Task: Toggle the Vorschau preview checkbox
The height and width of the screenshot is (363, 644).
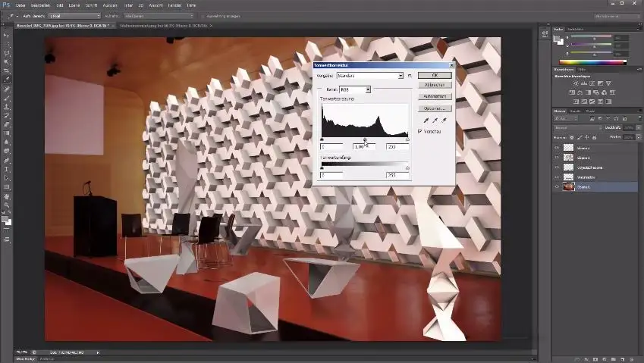Action: click(419, 131)
